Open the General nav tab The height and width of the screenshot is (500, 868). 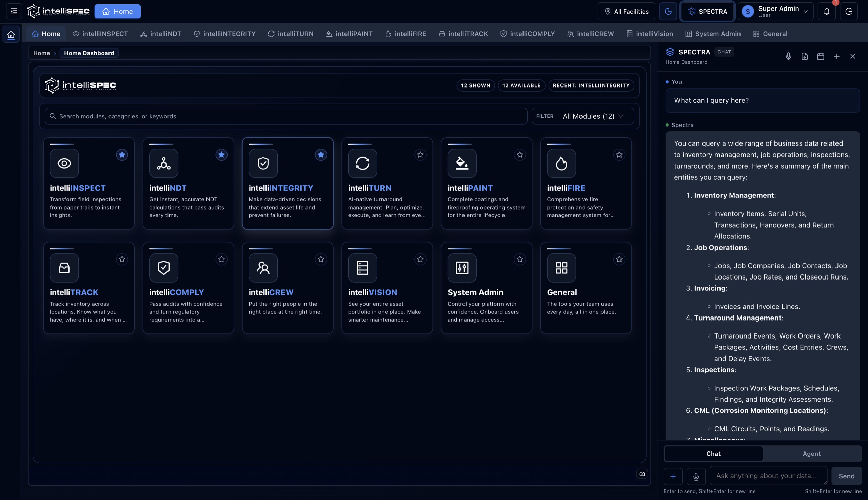point(770,34)
